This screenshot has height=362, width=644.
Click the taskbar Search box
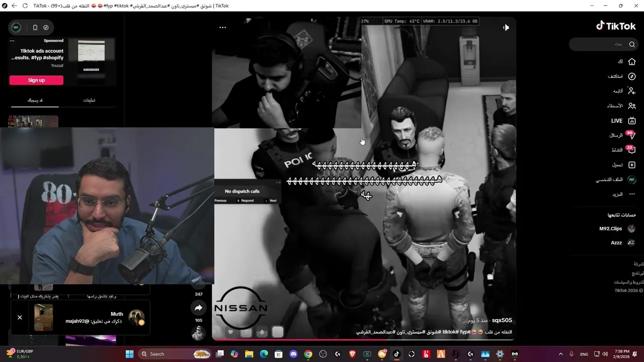175,354
